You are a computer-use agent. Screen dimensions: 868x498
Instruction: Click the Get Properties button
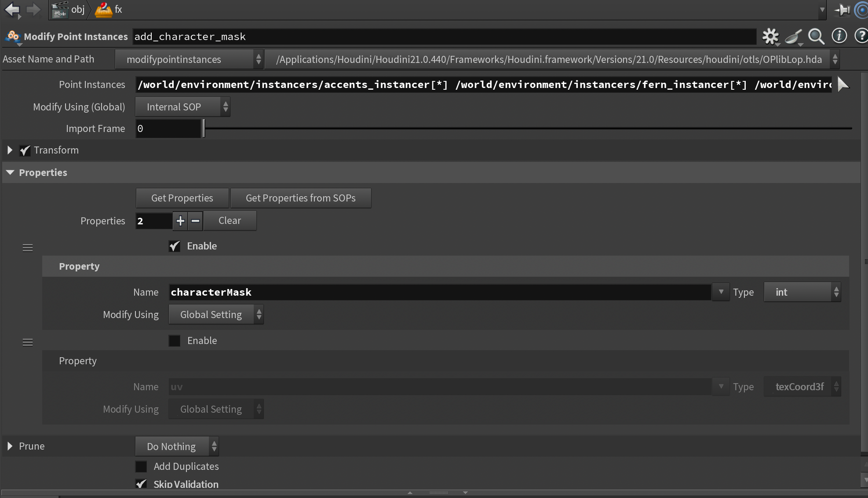182,198
